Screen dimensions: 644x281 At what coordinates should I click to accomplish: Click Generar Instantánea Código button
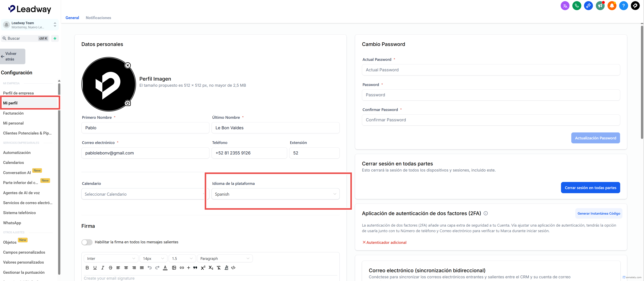(x=599, y=213)
